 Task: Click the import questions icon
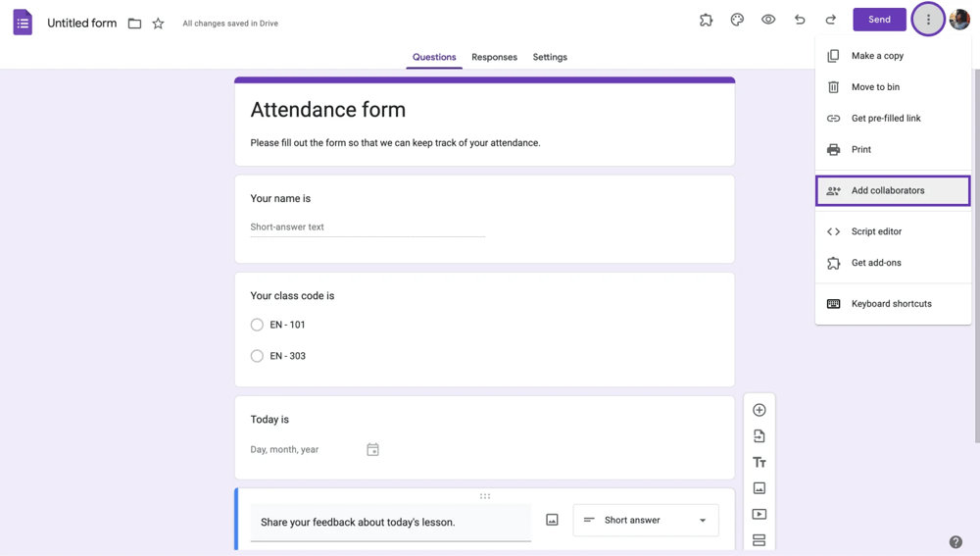[x=759, y=436]
